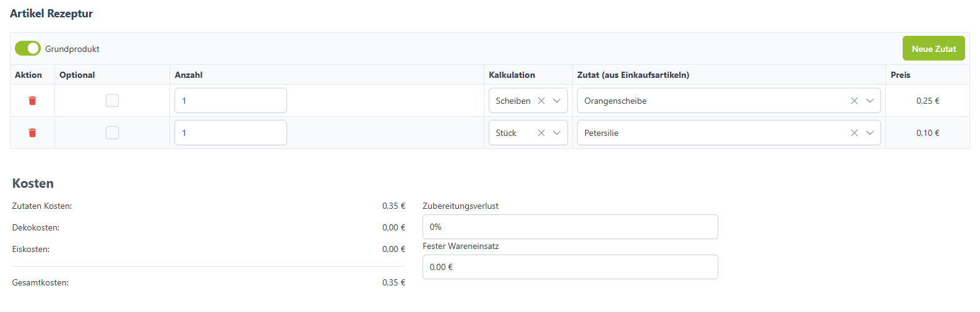Toggle the Grundprodukt switch off
The height and width of the screenshot is (312, 980).
point(28,48)
